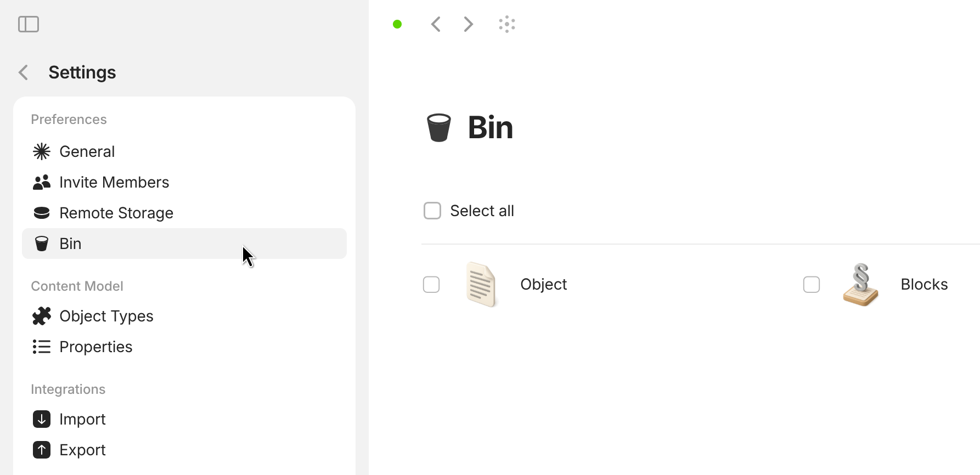
Task: Tick the checkbox next to Object
Action: click(x=431, y=285)
